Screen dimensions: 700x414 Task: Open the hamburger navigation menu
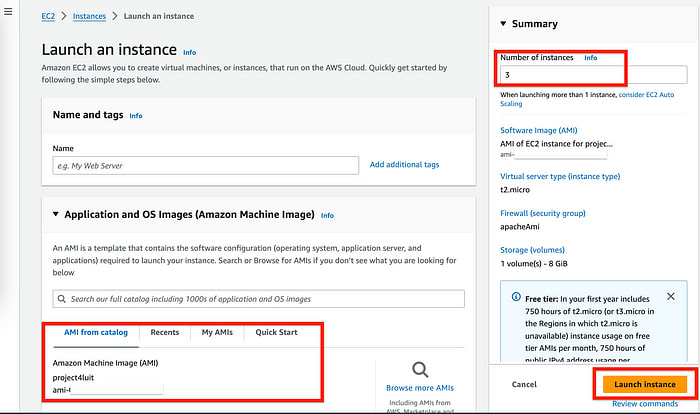tap(9, 12)
